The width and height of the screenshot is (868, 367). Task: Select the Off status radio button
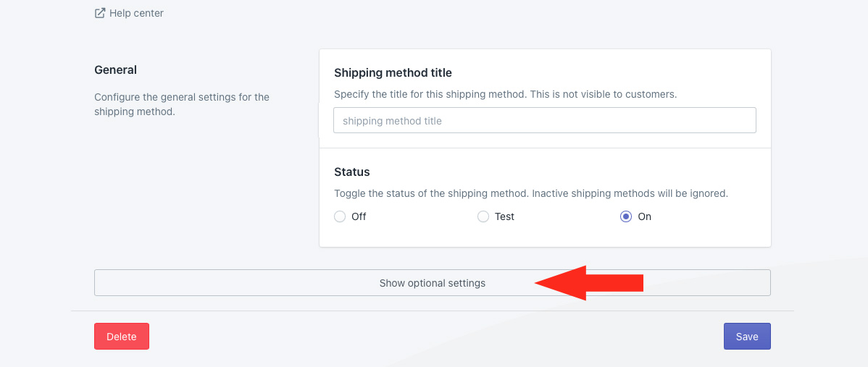coord(340,216)
